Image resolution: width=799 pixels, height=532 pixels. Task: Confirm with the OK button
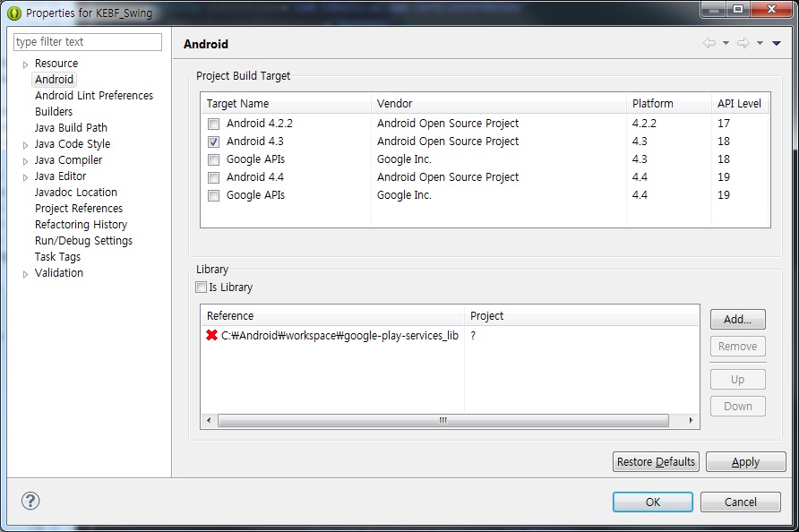point(653,502)
